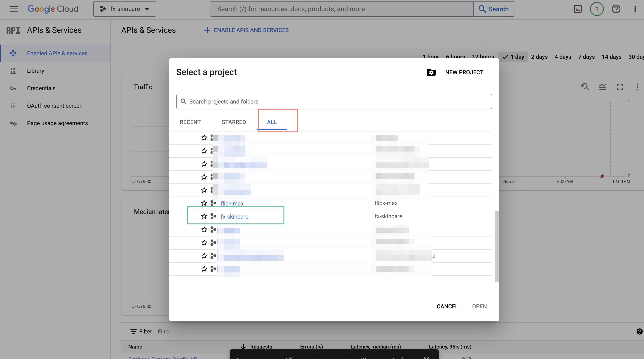The width and height of the screenshot is (644, 359).
Task: Click the Errors (%) column header
Action: pyautogui.click(x=312, y=347)
